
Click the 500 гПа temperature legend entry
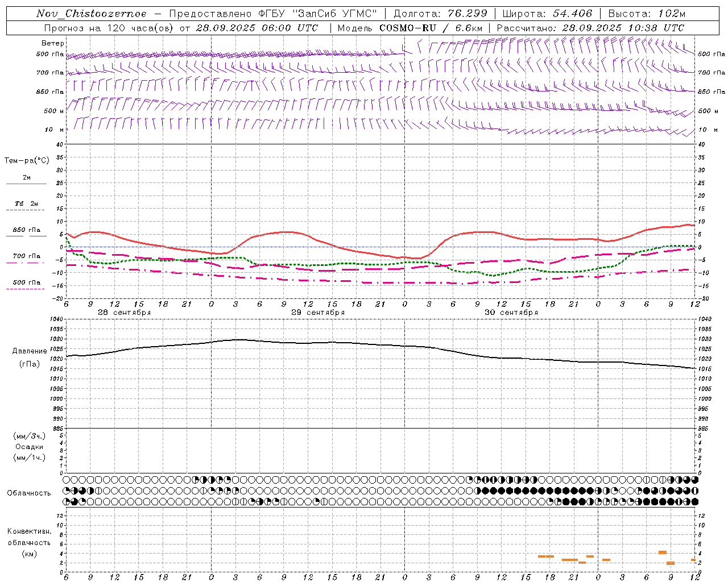coord(27,282)
